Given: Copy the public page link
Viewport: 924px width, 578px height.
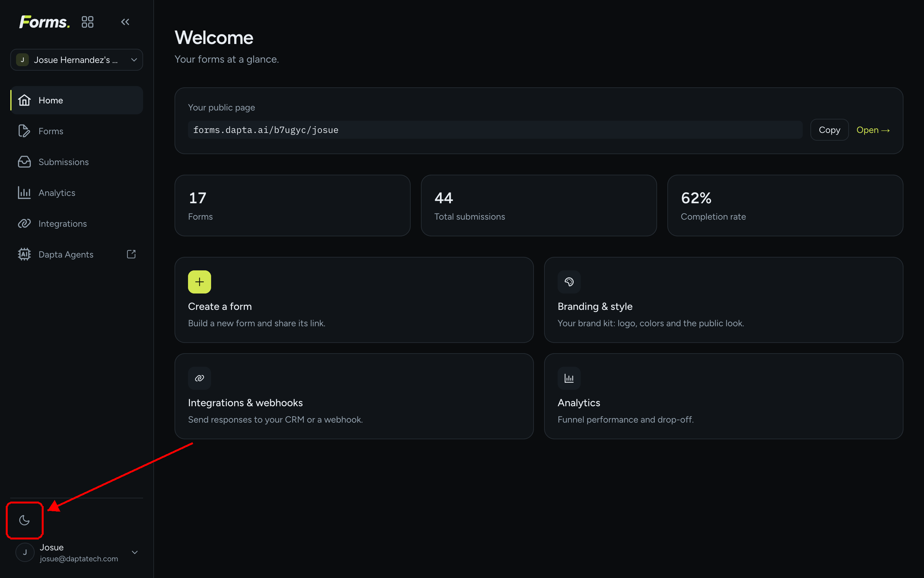Looking at the screenshot, I should (829, 130).
